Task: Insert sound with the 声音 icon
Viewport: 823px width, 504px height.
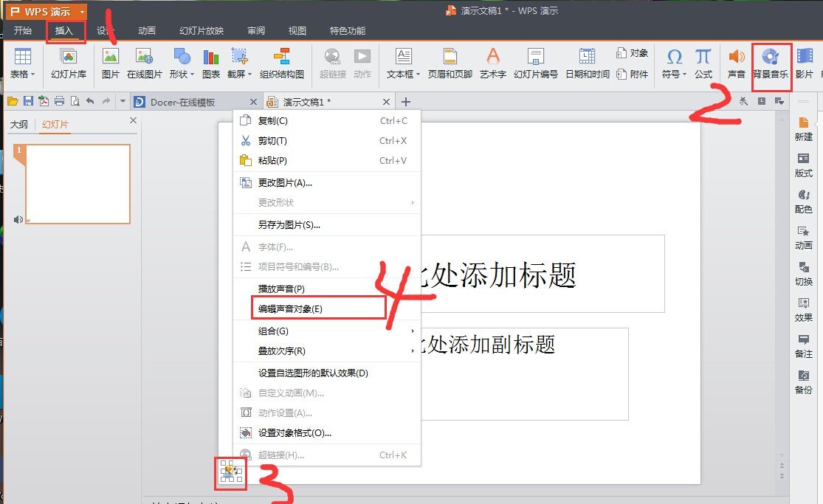Action: click(x=736, y=63)
